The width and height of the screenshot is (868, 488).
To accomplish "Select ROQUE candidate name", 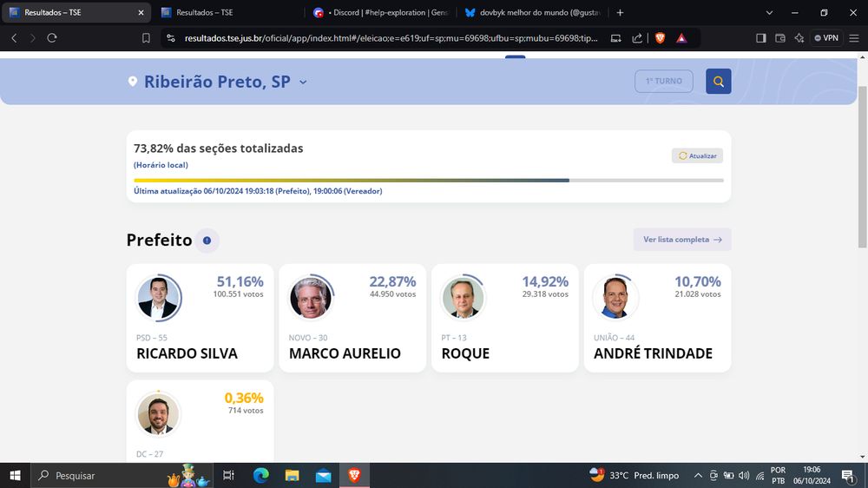I will (x=465, y=353).
